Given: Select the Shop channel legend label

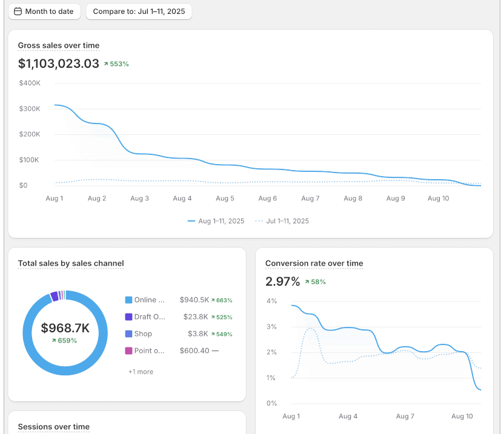Looking at the screenshot, I should (x=143, y=334).
